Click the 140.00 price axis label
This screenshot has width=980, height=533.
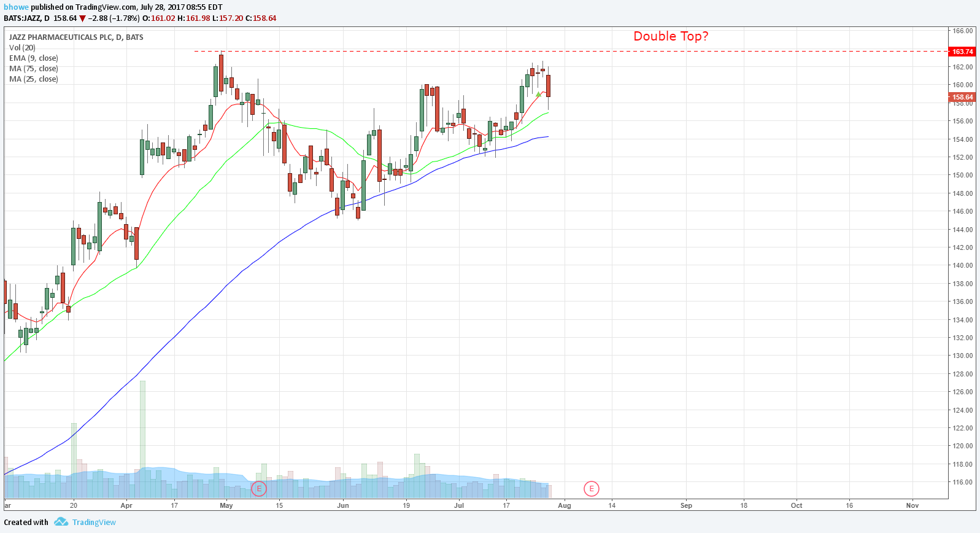tap(962, 265)
